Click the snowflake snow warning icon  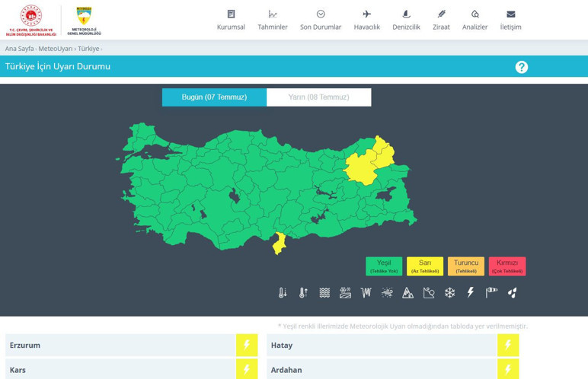coord(449,292)
